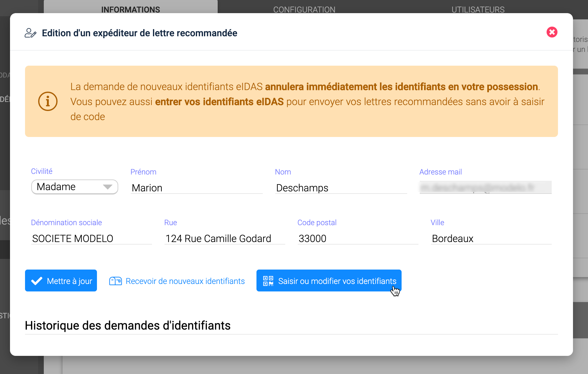The image size is (588, 374).
Task: Focus the Nom field with Deschamps
Action: 341,188
